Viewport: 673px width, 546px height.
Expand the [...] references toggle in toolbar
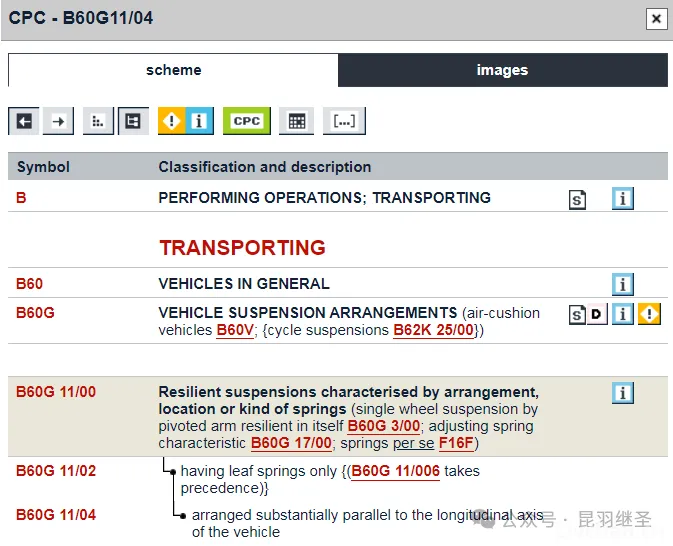point(344,121)
